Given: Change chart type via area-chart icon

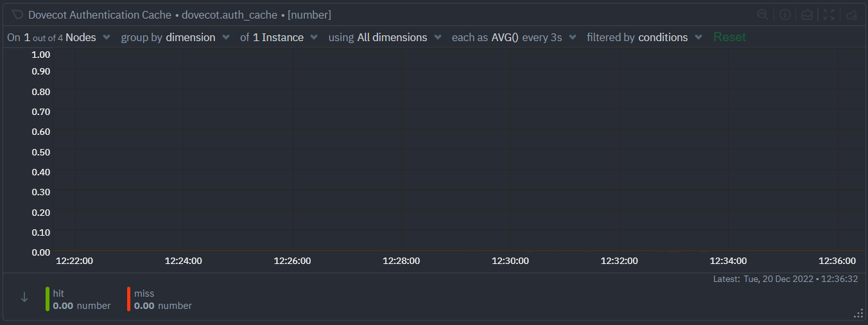Looking at the screenshot, I should 807,15.
